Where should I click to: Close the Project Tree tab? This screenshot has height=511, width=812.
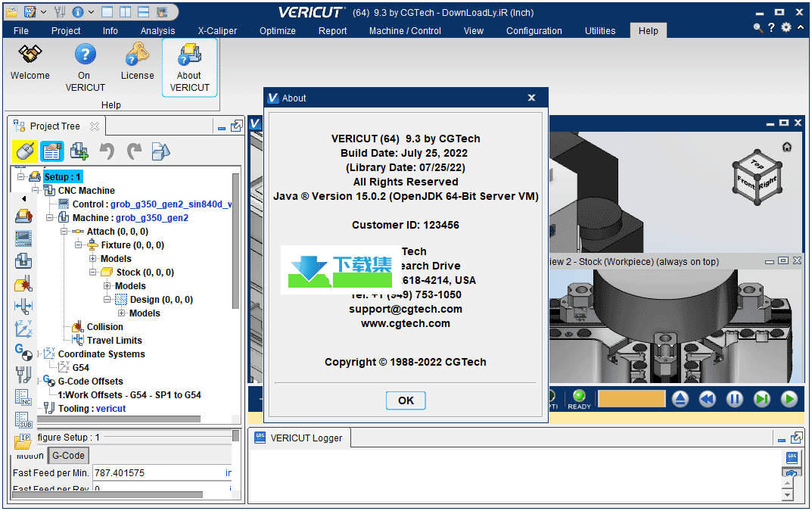click(95, 126)
